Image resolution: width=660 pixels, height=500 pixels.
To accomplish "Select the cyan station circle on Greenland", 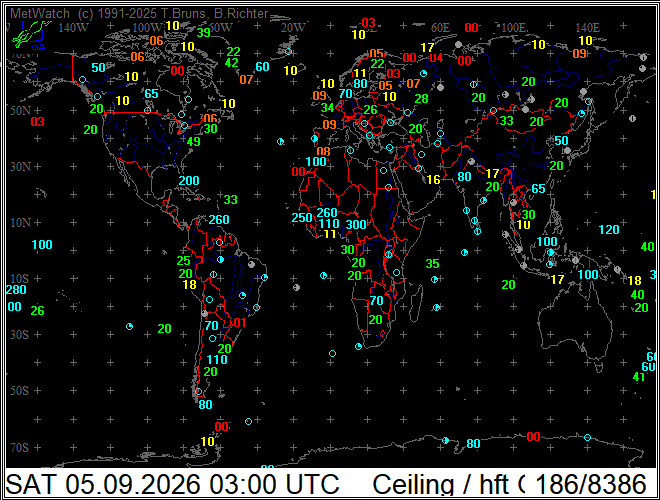I will tap(288, 51).
